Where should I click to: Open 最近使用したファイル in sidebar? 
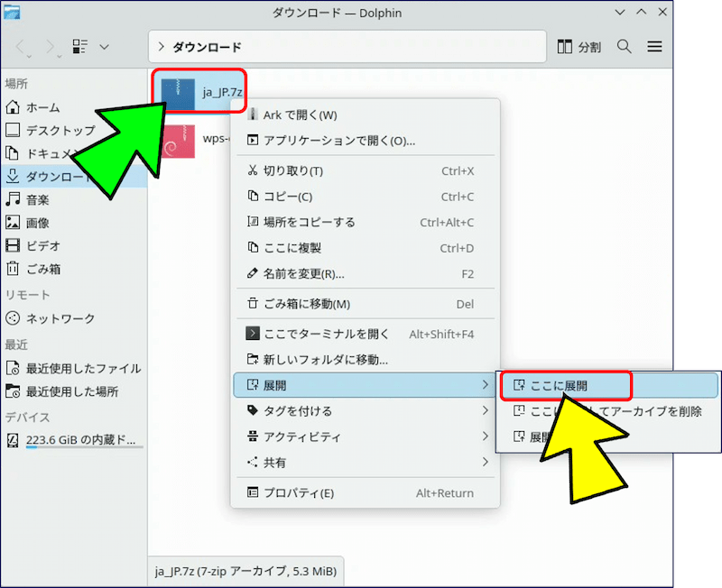pos(82,368)
